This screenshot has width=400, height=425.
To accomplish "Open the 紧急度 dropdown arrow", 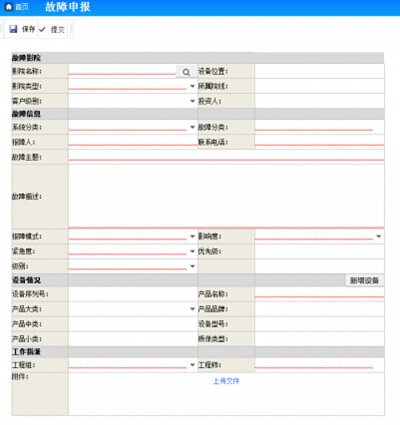I will click(x=192, y=251).
